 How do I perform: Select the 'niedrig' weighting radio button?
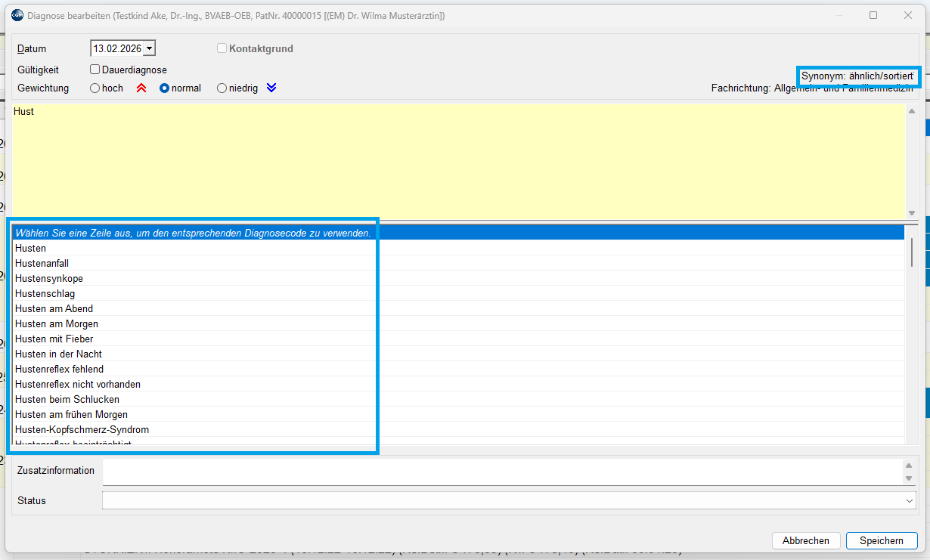click(x=222, y=88)
